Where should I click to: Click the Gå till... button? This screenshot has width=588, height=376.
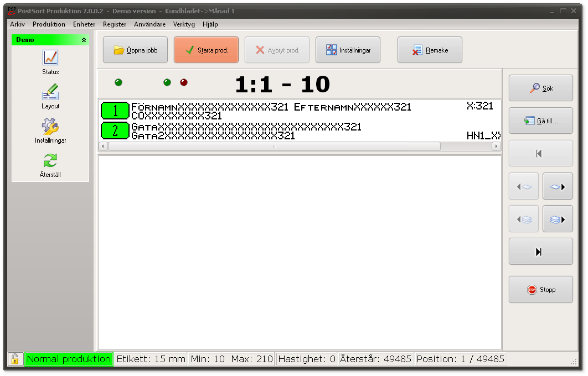pyautogui.click(x=540, y=121)
